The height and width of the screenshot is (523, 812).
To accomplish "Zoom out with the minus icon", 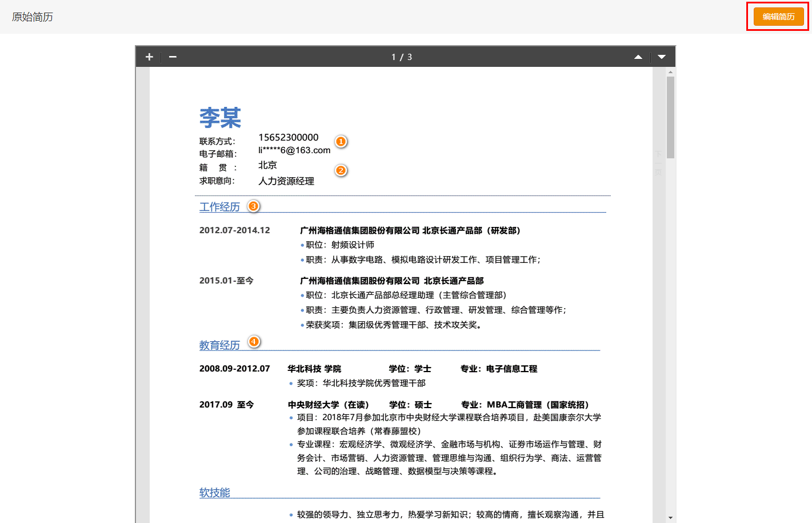I will point(173,57).
